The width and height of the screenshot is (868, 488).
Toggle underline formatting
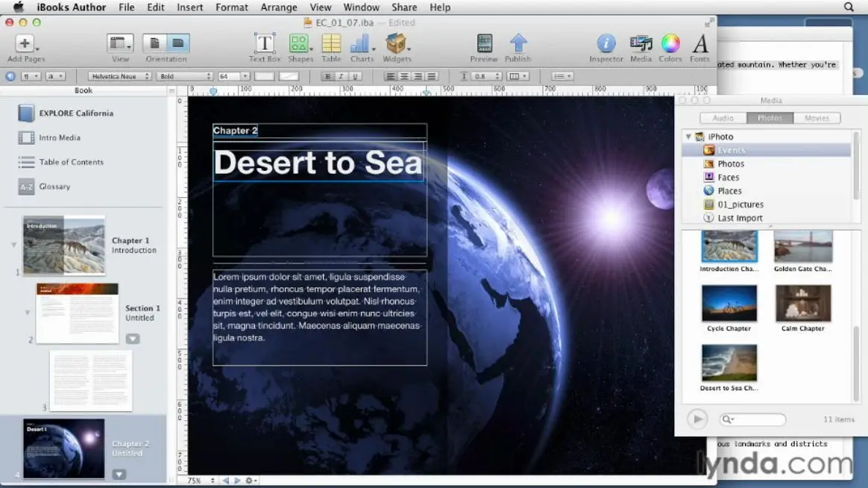click(355, 76)
